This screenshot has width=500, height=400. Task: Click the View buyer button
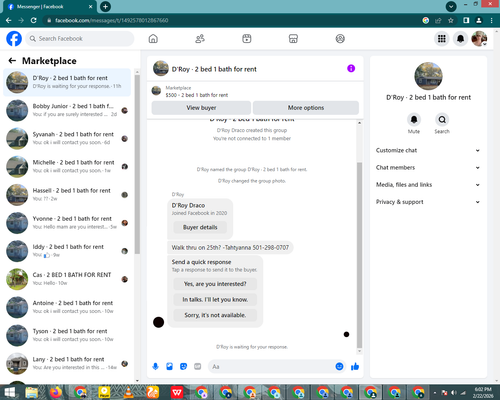[201, 108]
